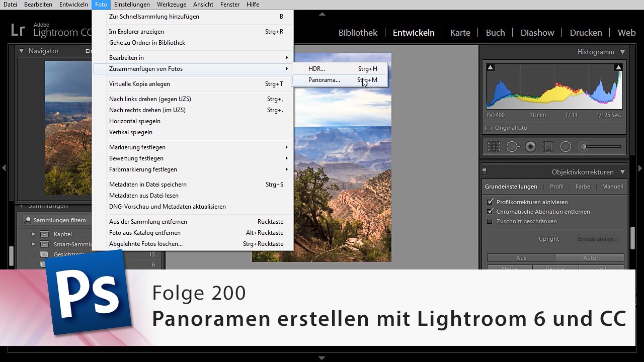This screenshot has width=644, height=362.
Task: Expand the Kapitel collection set
Action: point(33,234)
